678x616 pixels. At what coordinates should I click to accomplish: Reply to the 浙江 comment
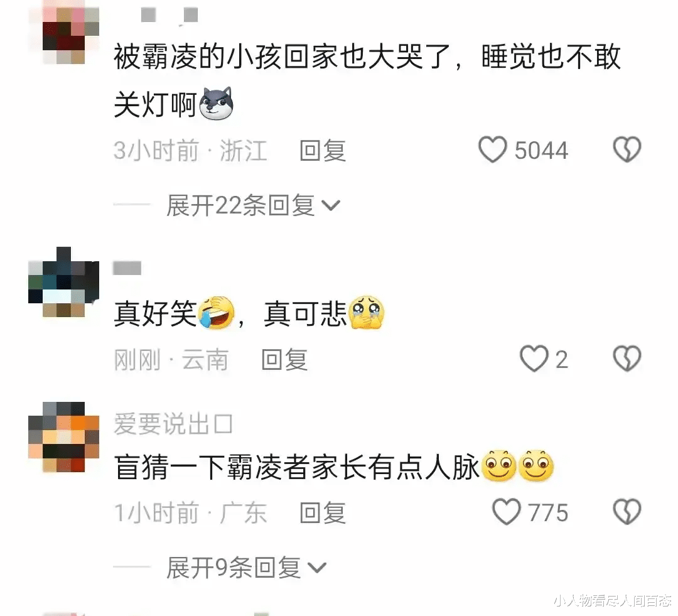point(323,151)
